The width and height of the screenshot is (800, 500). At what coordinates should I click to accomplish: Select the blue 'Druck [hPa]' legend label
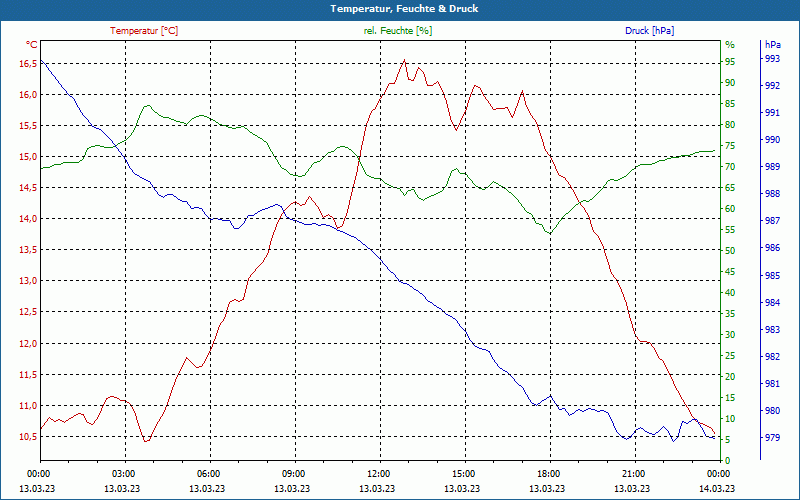pos(649,31)
